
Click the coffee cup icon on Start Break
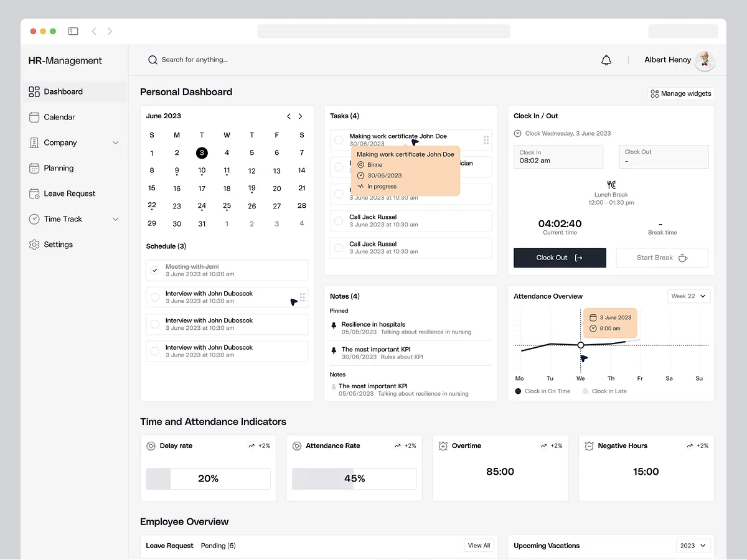coord(683,258)
